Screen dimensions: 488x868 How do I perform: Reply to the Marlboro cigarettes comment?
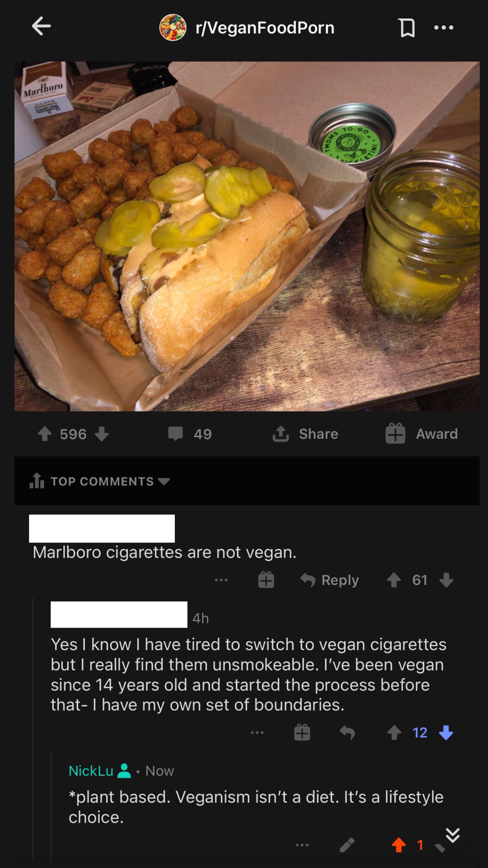330,580
